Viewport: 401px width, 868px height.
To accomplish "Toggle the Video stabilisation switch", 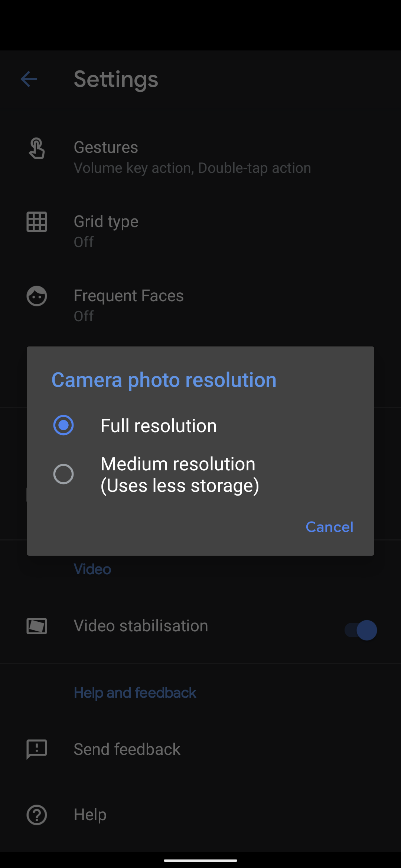I will (x=361, y=630).
